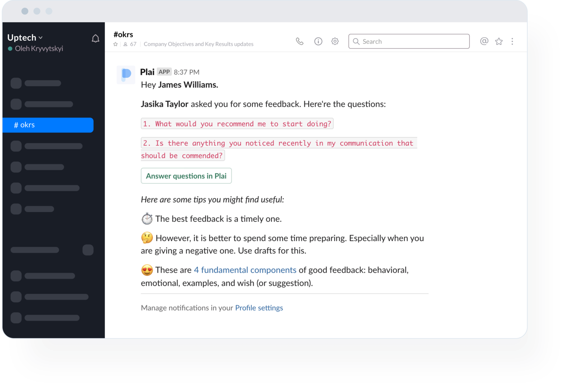This screenshot has height=392, width=569.
Task: Click the name Jasika Taylor
Action: [x=165, y=104]
